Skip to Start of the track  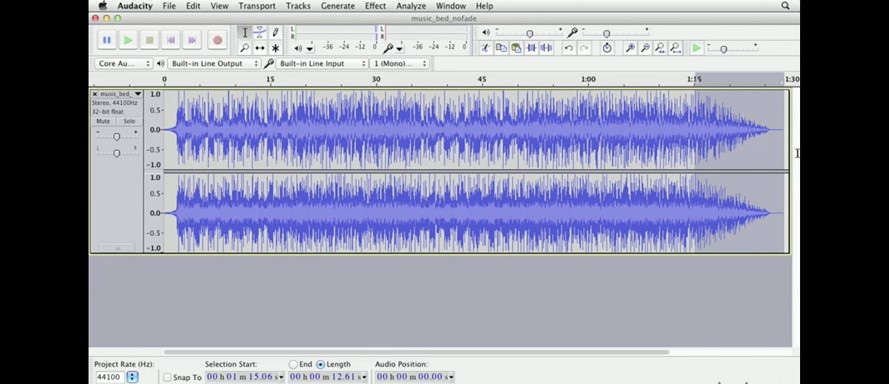pos(171,40)
